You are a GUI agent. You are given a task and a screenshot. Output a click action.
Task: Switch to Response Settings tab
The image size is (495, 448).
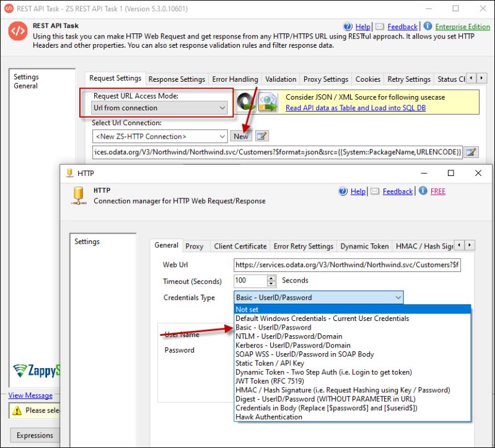point(177,79)
